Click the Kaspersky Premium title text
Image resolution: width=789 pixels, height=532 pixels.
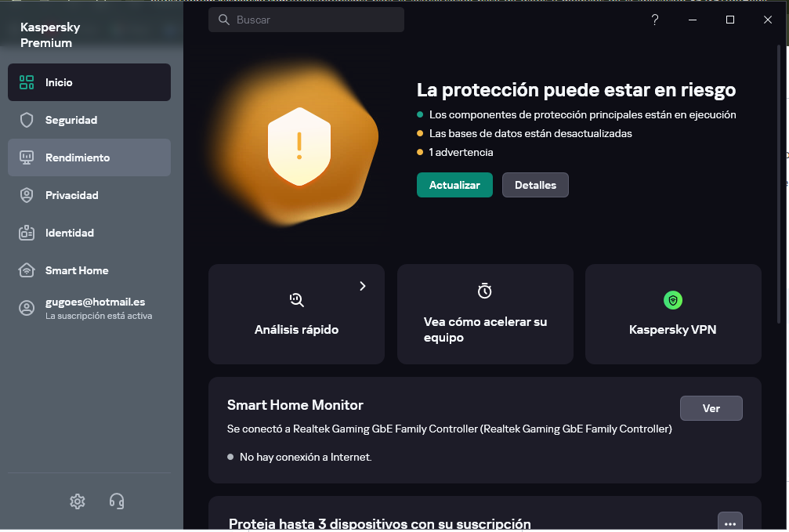[50, 34]
